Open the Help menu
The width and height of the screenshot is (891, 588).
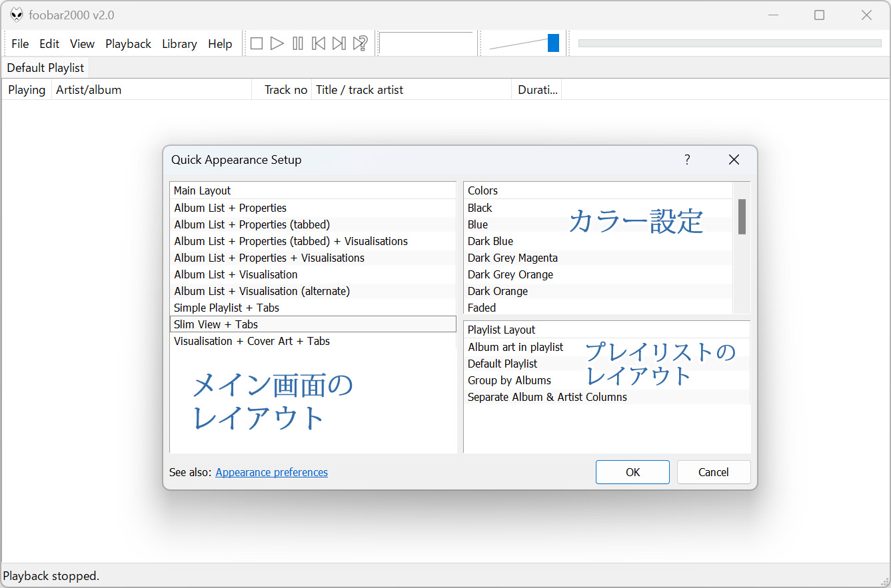[x=220, y=44]
